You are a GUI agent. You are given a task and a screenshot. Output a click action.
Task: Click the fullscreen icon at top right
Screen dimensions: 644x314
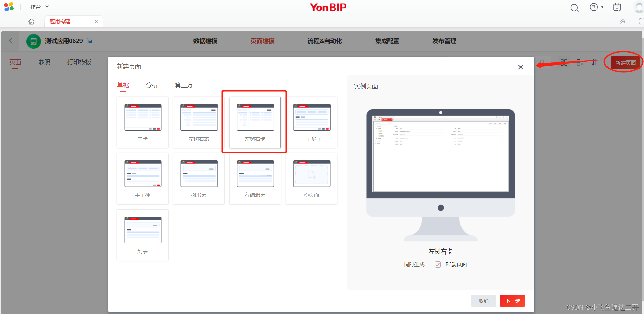point(640,21)
